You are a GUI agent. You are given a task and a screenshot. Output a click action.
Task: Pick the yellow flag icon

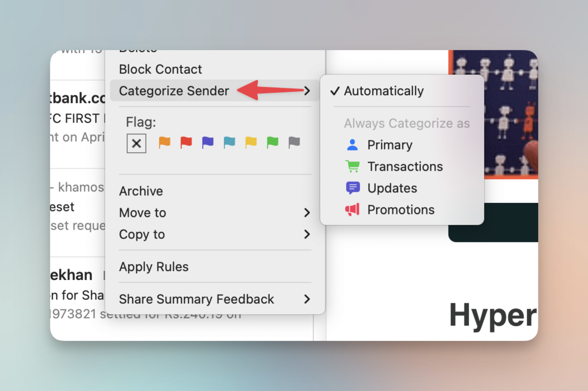tap(251, 143)
